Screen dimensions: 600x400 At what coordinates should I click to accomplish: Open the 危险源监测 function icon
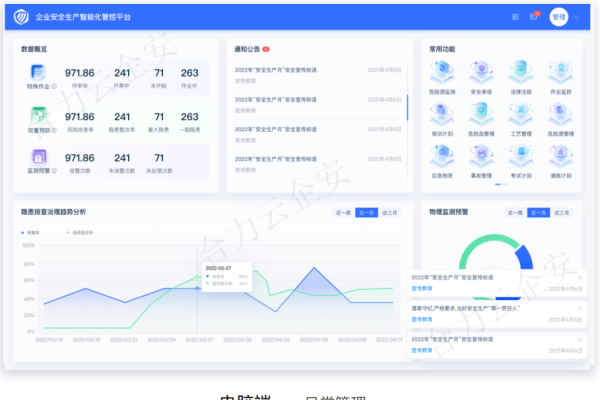coord(442,72)
